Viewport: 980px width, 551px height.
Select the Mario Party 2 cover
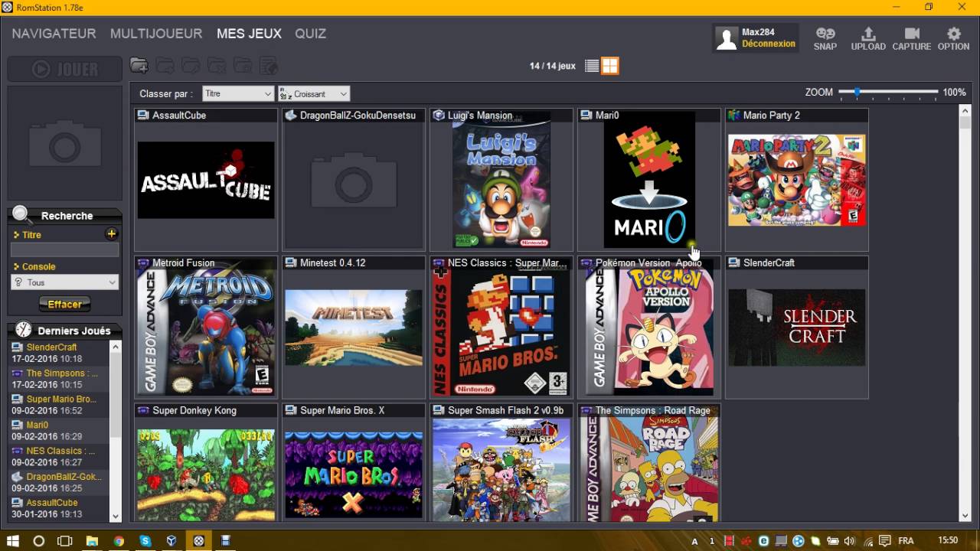[x=797, y=179]
